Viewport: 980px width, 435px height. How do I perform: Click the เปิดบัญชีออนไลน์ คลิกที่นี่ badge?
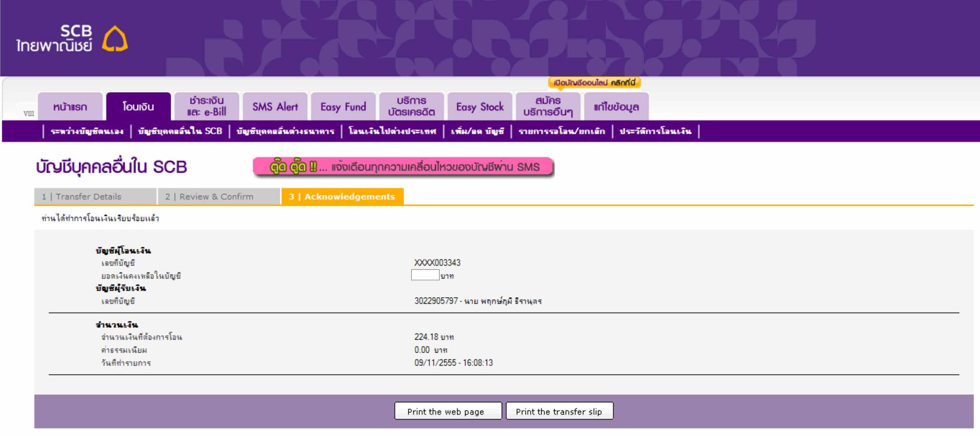(x=594, y=82)
